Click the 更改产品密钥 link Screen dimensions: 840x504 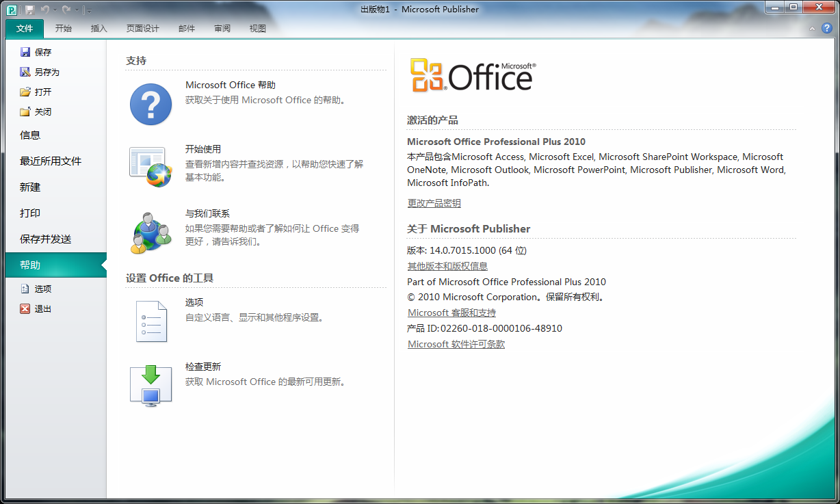tap(434, 203)
